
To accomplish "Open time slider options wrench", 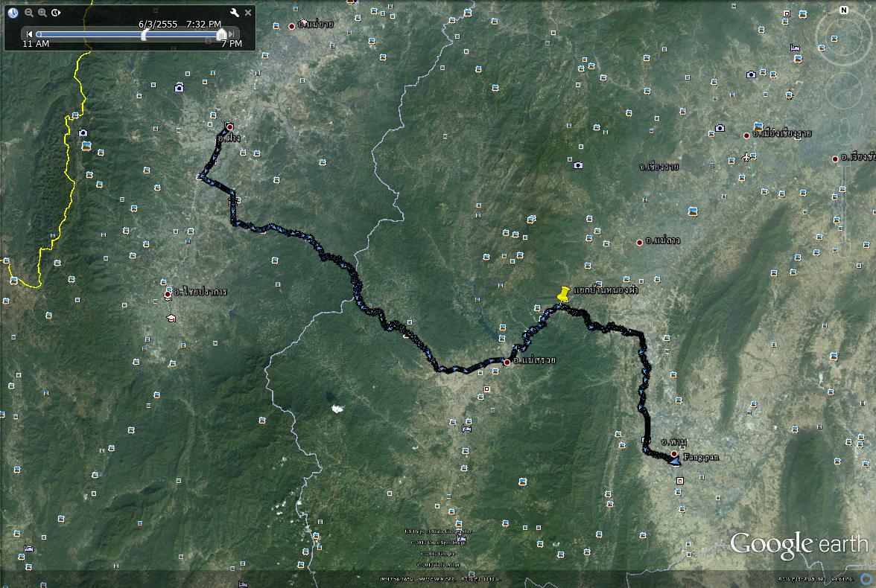I will coord(234,13).
